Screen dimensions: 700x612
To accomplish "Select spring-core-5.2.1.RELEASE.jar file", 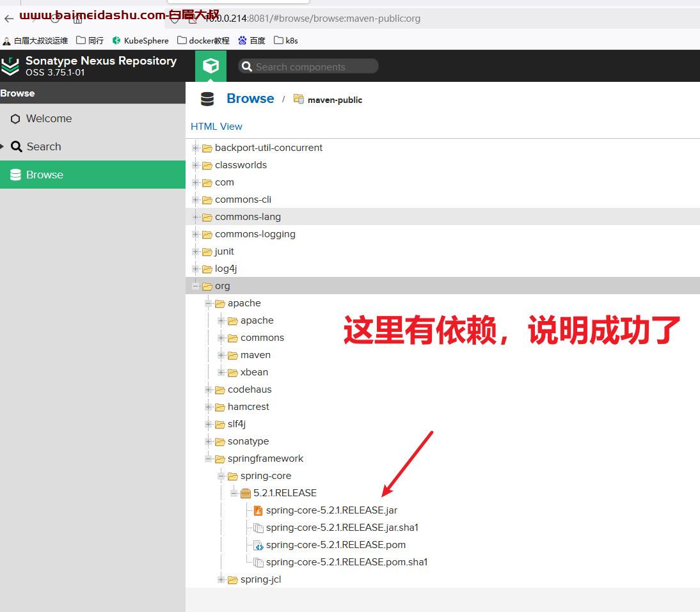I will click(x=331, y=511).
